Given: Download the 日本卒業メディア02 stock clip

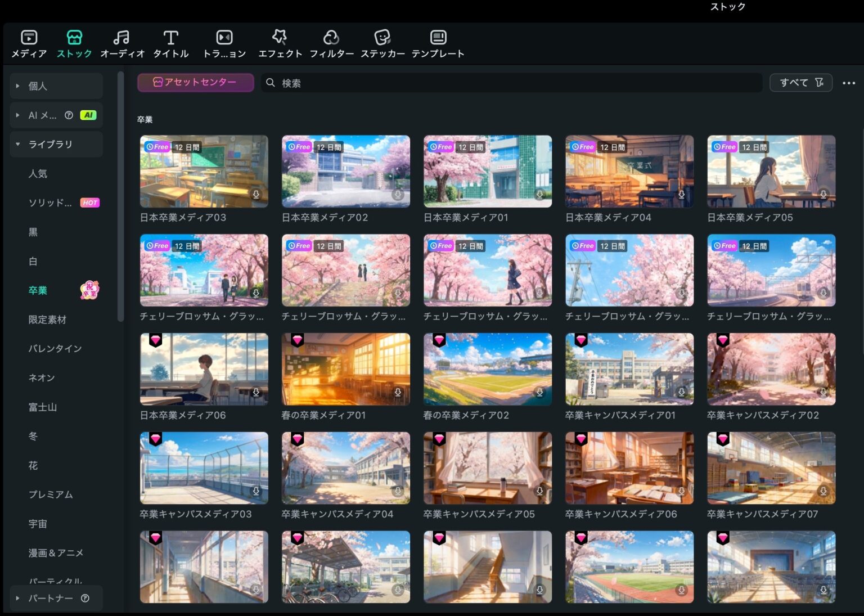Looking at the screenshot, I should tap(398, 194).
